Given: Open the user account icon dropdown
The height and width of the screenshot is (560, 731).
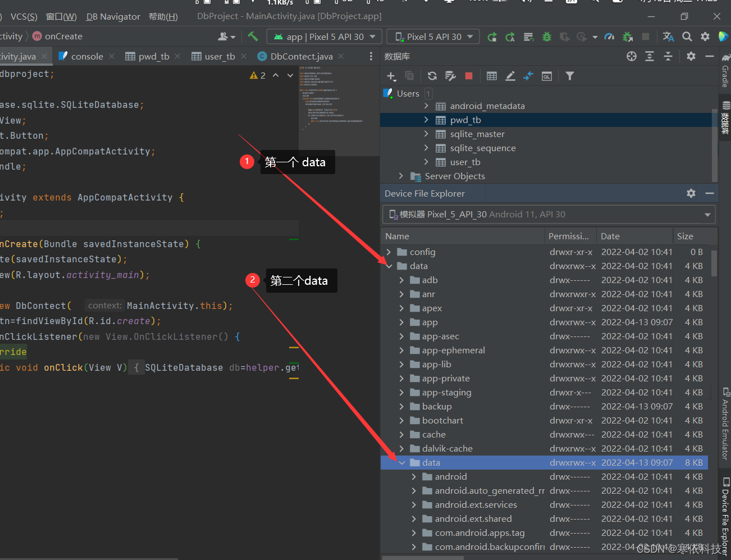Looking at the screenshot, I should pos(226,37).
